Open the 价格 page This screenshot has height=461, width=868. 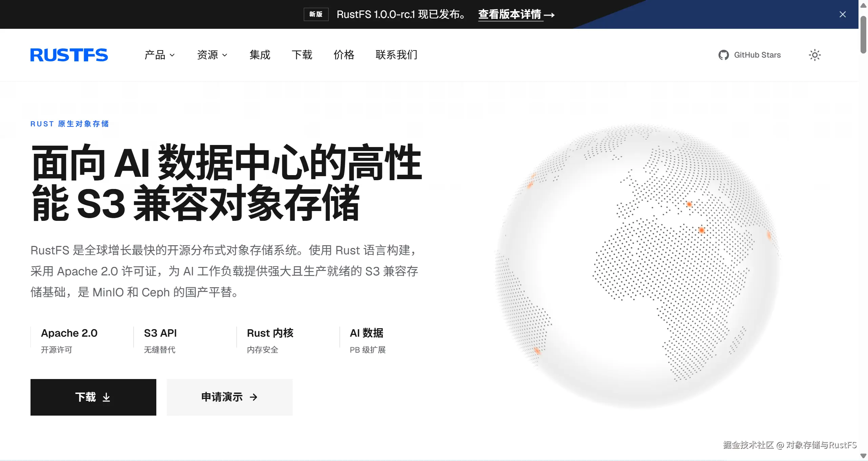(344, 55)
